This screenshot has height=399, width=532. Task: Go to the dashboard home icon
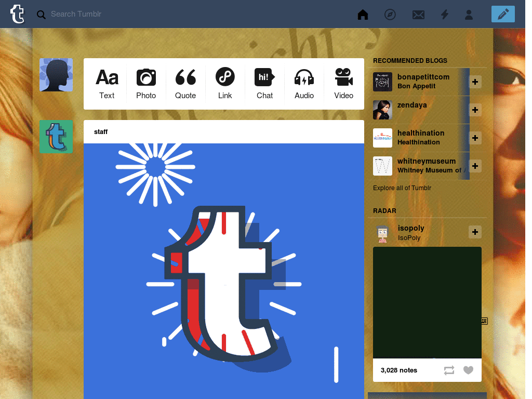pyautogui.click(x=363, y=14)
